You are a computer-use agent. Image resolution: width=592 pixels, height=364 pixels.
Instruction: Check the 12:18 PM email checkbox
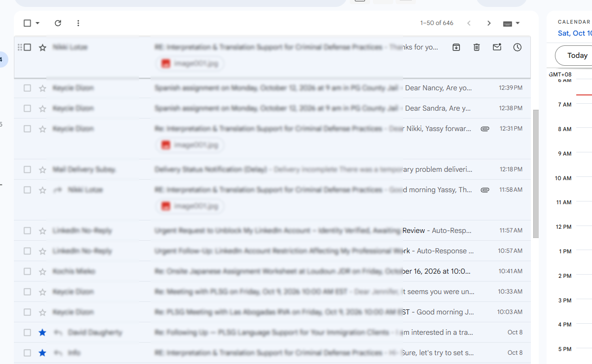pos(27,169)
